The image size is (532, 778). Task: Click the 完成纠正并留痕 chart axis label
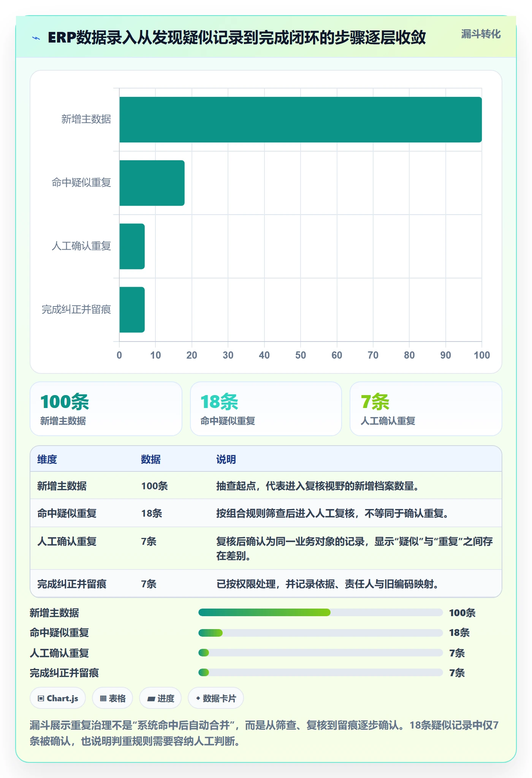tap(76, 310)
